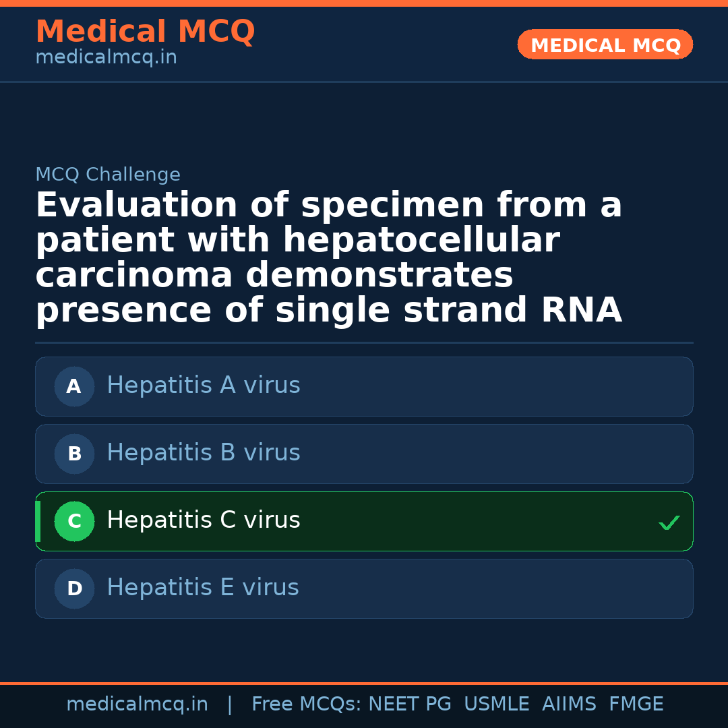
Task: Click the hepatocellular carcinoma question text
Action: point(328,258)
